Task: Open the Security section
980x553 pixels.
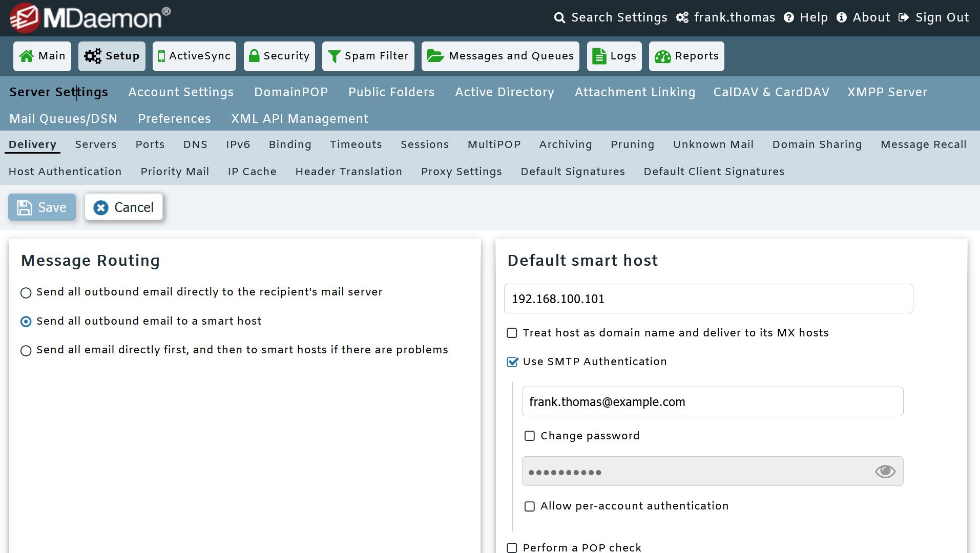Action: pyautogui.click(x=279, y=56)
